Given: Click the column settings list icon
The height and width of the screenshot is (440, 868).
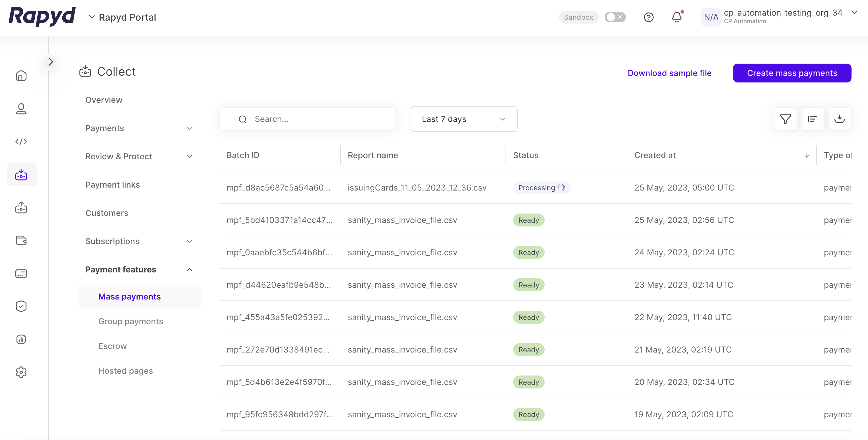Looking at the screenshot, I should 812,119.
